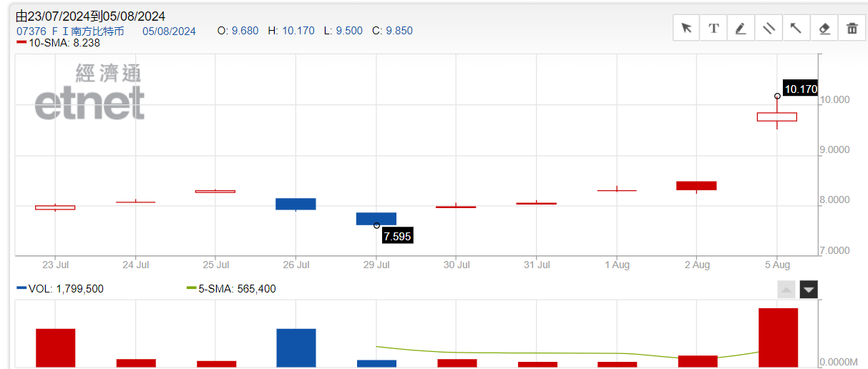868x369 pixels.
Task: Move the volume panel up with the grey up arrow
Action: pyautogui.click(x=786, y=290)
